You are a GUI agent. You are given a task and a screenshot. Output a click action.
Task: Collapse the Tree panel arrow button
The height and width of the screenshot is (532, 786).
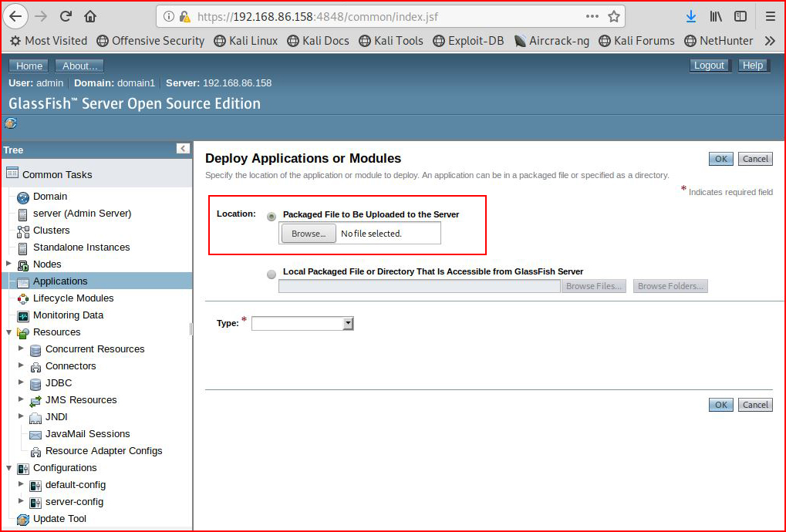(x=183, y=148)
